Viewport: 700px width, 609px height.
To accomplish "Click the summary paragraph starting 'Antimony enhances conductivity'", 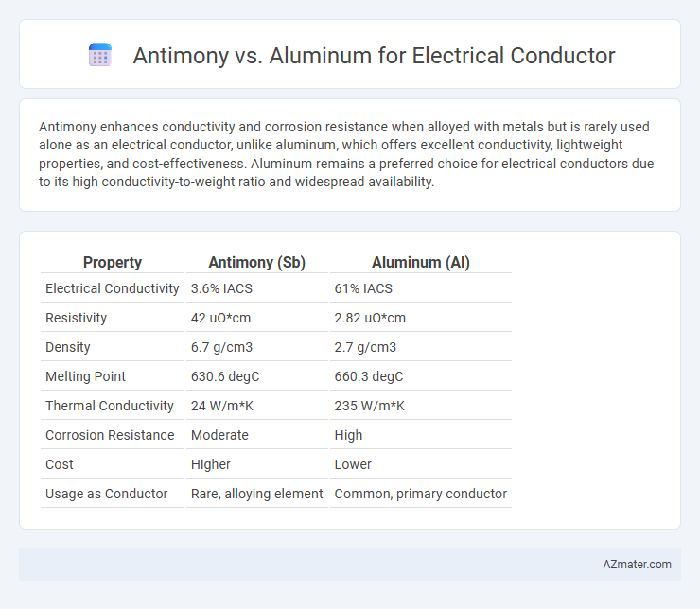I will 346,154.
